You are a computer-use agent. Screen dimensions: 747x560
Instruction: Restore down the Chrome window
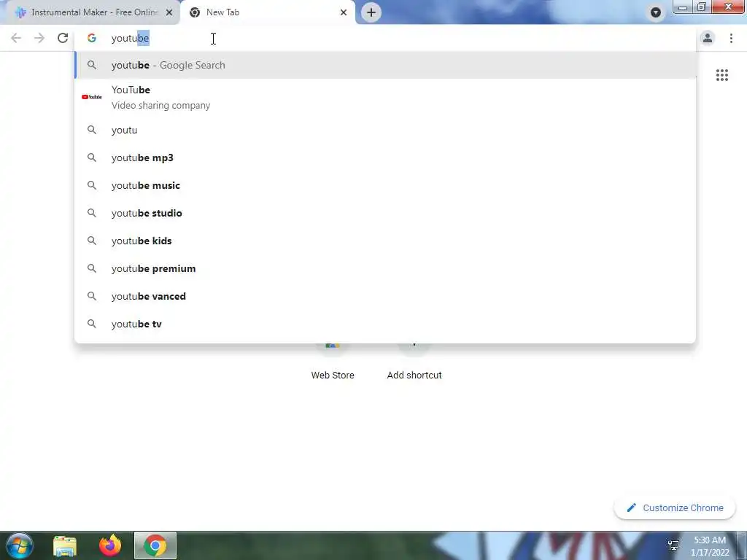click(702, 7)
